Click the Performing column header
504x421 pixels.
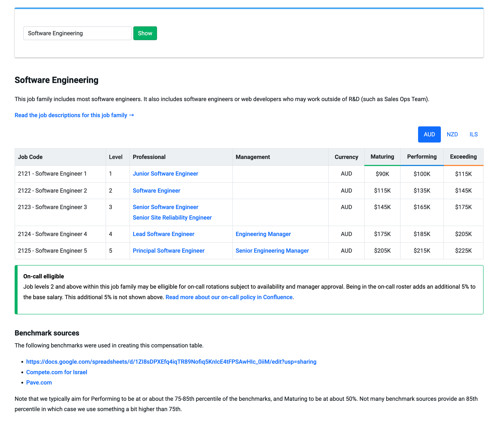(x=422, y=157)
